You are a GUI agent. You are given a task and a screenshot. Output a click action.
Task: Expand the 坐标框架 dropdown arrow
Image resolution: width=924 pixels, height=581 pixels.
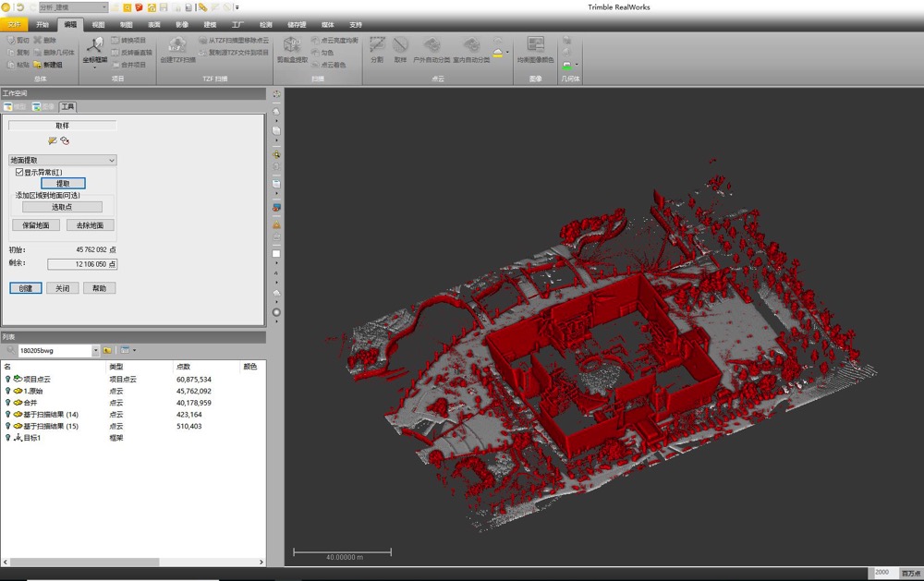click(94, 67)
